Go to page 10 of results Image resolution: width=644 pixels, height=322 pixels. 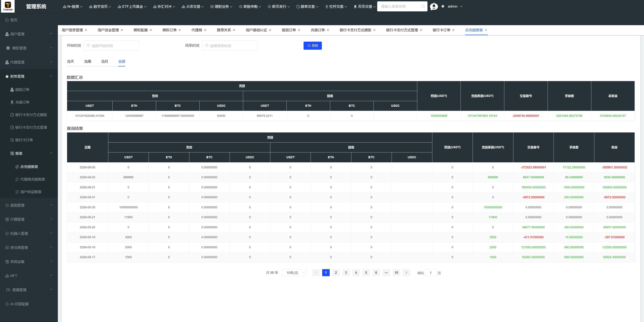click(396, 273)
